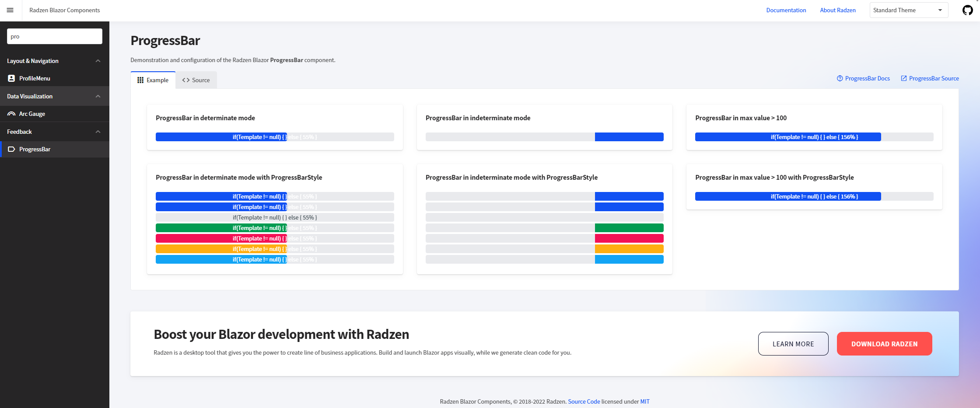Click 'Boost your Blazor development with Radzen' heading
980x408 pixels.
(x=281, y=335)
